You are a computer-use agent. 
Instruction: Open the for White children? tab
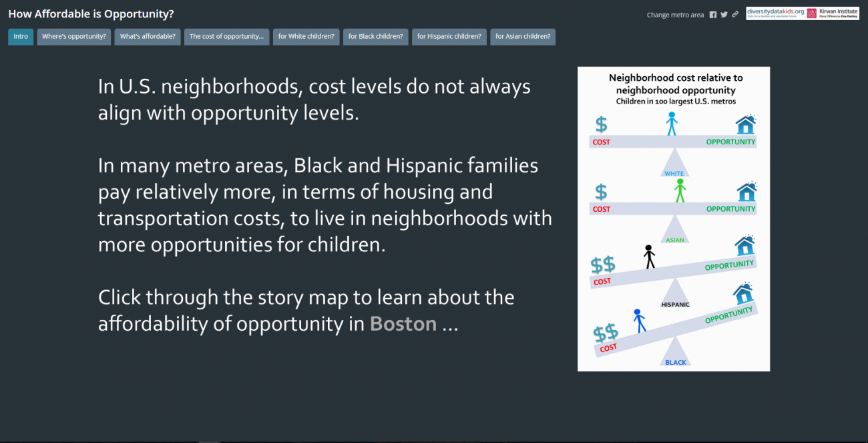306,37
